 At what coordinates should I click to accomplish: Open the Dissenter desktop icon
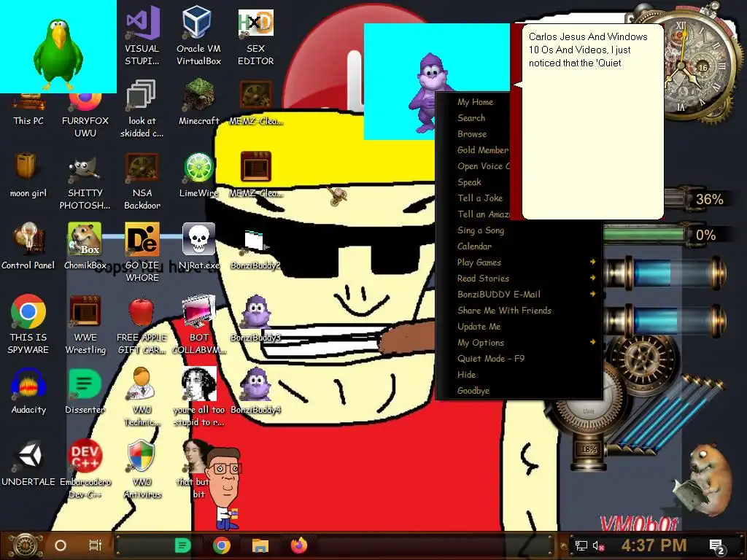85,391
